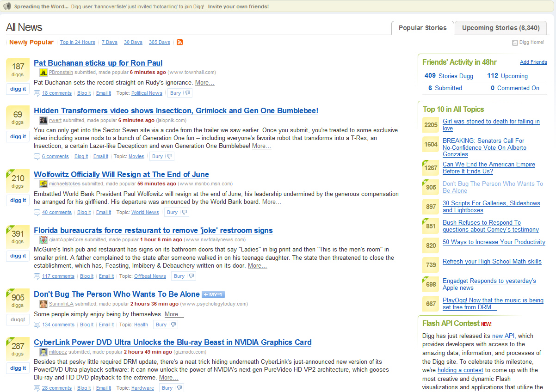Click giantAppleCore's avatar thumbnail
Viewport: 556px width, 392px height.
click(43, 240)
